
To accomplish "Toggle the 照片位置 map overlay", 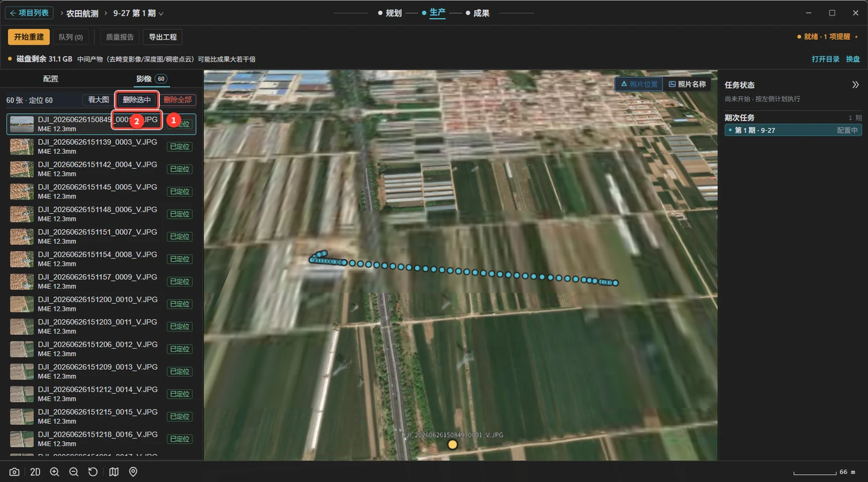I will click(x=639, y=84).
